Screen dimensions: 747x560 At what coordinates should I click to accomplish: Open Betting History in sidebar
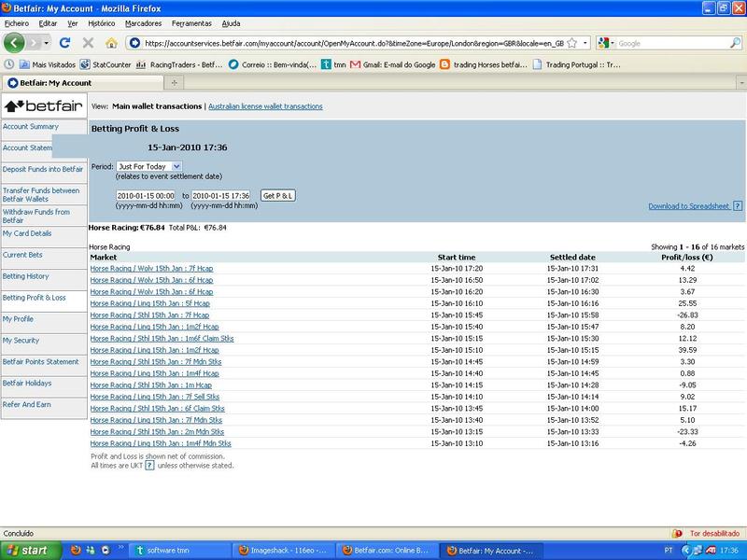[26, 276]
